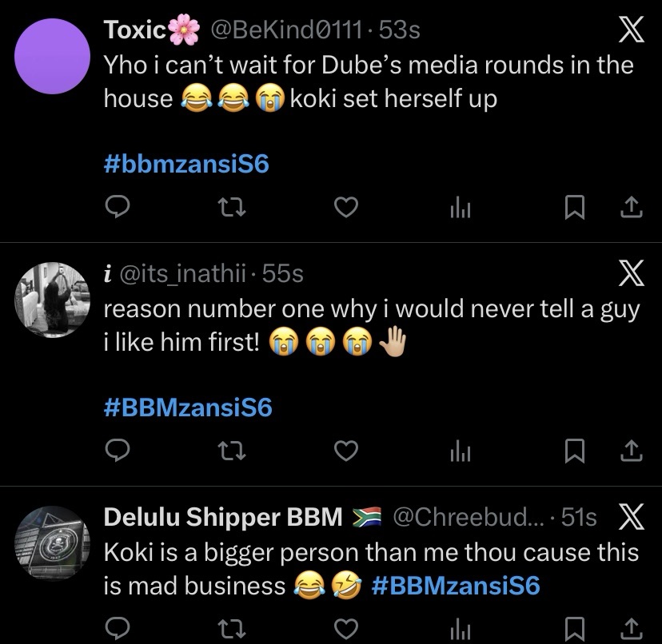Like the tweet from @BeKind0111
Viewport: 662px width, 644px height.
pos(345,209)
